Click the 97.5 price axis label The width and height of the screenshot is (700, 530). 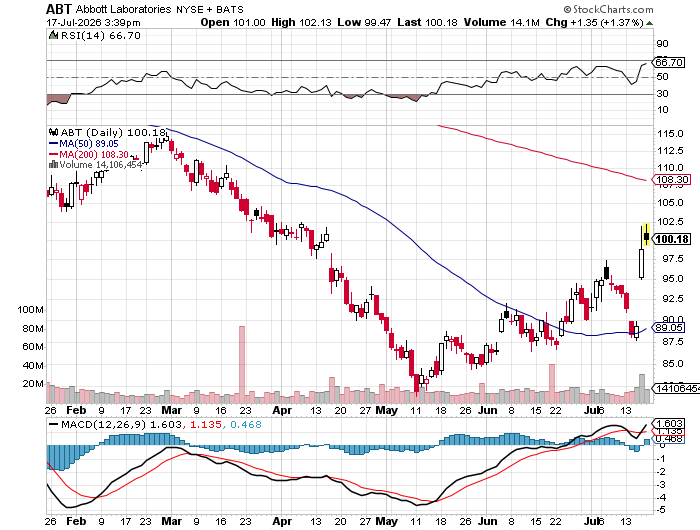pyautogui.click(x=673, y=259)
